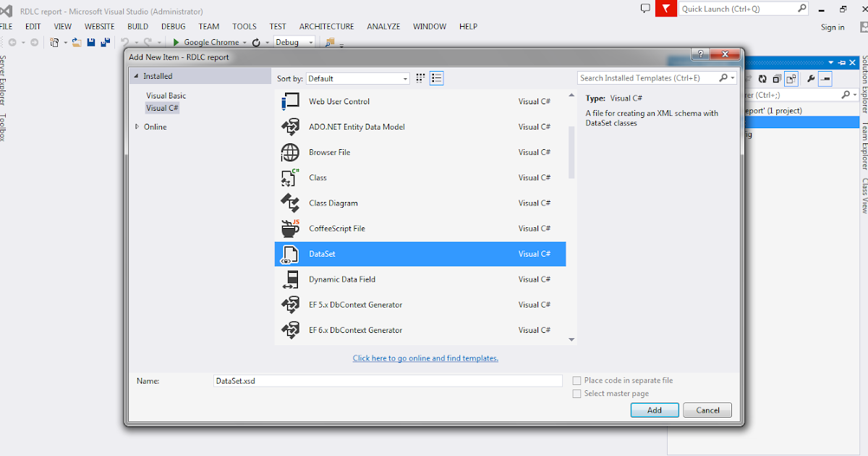Open the ARCHITECTURE menu
The width and height of the screenshot is (868, 456).
tap(327, 26)
